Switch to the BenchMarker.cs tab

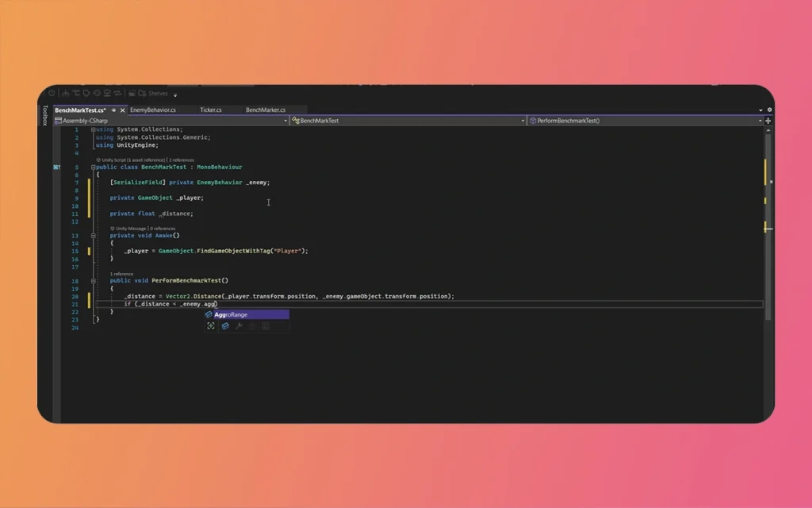click(x=266, y=110)
